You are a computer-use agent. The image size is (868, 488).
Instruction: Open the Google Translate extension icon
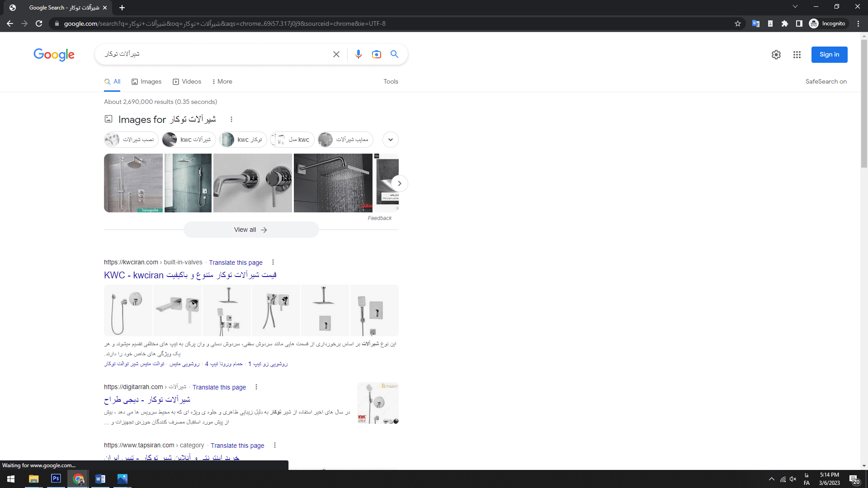pyautogui.click(x=755, y=23)
